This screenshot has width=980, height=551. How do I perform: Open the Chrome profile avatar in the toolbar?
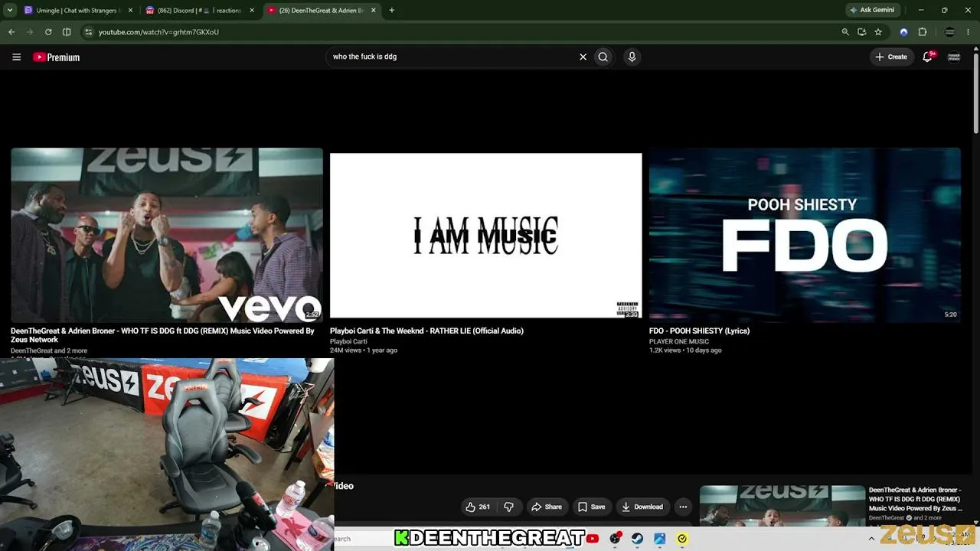950,32
